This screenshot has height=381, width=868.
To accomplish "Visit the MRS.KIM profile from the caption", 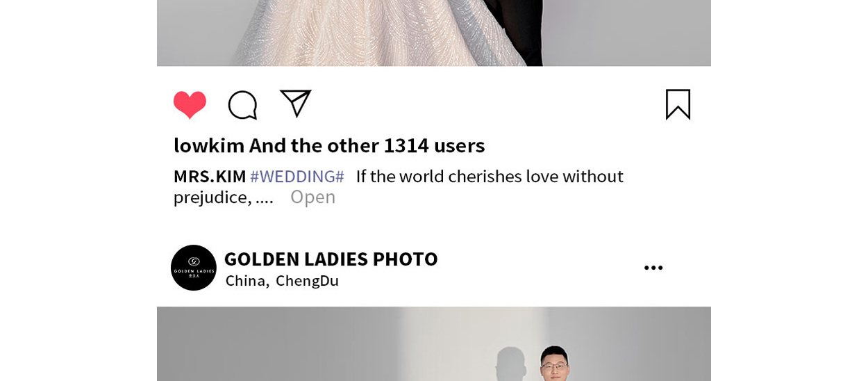I will (x=210, y=176).
